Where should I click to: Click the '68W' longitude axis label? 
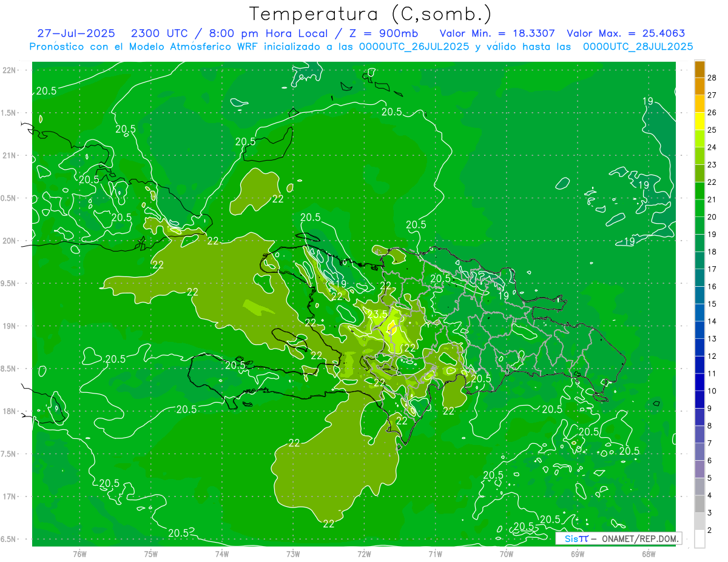tap(649, 554)
